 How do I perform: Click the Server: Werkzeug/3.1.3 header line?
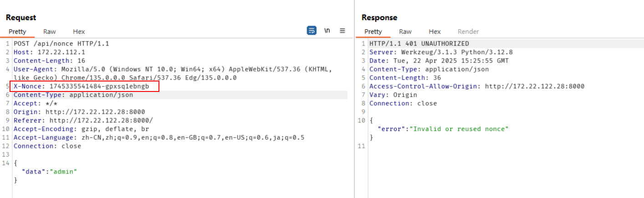[x=441, y=52]
